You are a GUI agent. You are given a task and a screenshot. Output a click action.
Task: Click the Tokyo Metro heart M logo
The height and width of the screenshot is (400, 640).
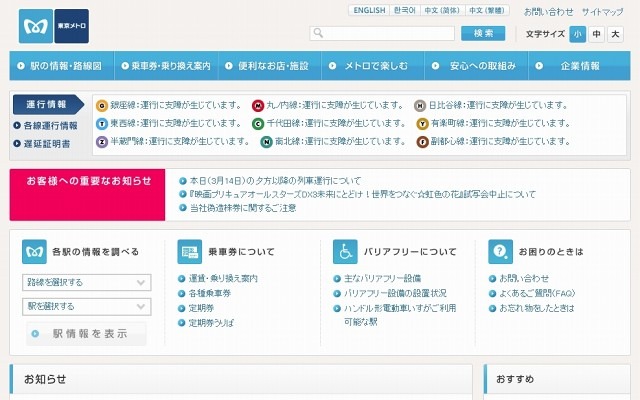point(36,26)
